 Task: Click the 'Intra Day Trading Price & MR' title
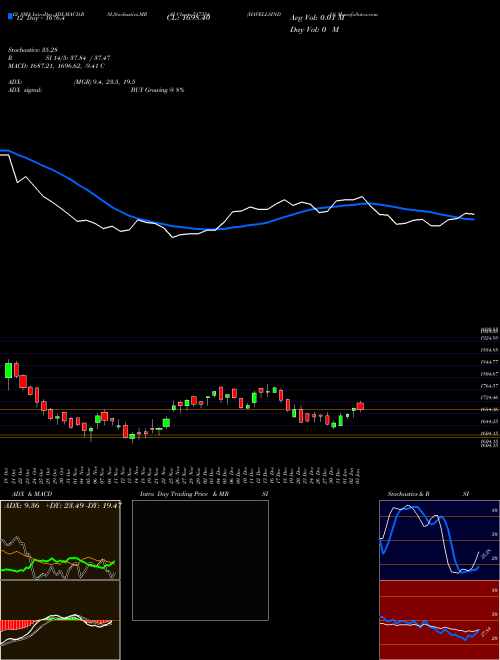184,494
